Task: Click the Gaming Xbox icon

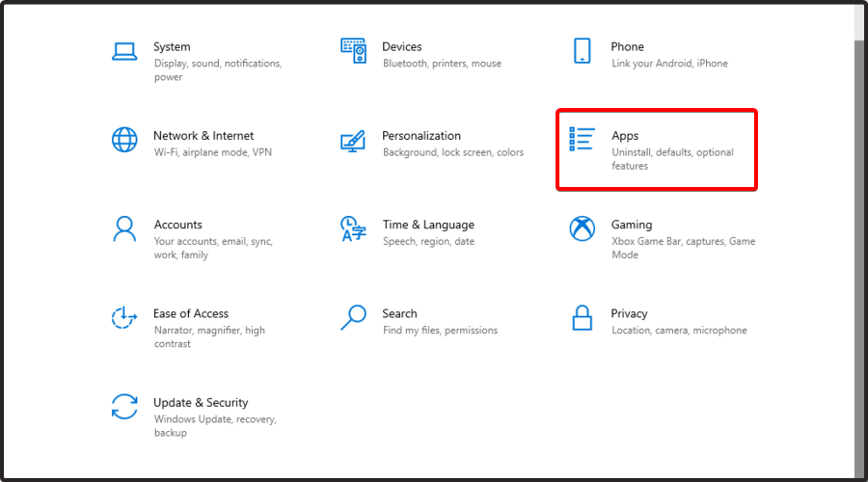Action: click(x=582, y=228)
